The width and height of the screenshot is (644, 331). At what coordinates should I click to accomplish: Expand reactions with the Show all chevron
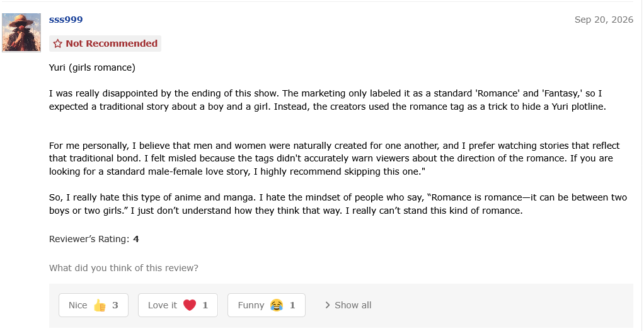coord(327,305)
